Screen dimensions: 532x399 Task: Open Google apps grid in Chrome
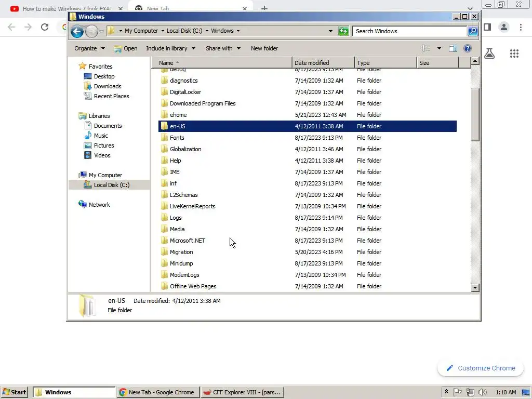[x=514, y=54]
